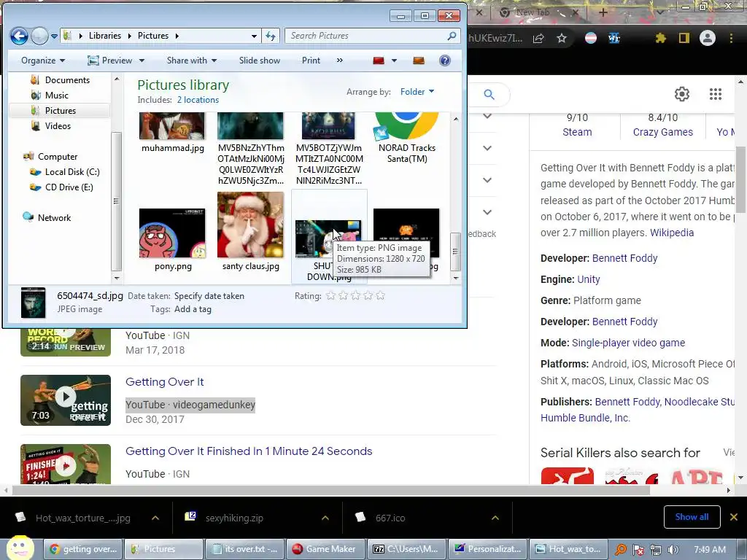This screenshot has width=747, height=560.
Task: Open Getting Over It Finished In 1 Minute 24 Seconds
Action: point(249,451)
